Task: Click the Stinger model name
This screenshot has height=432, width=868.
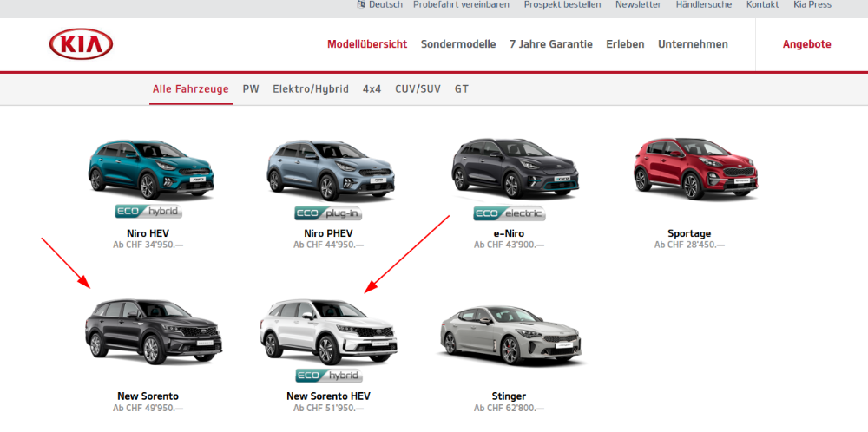Action: tap(509, 396)
